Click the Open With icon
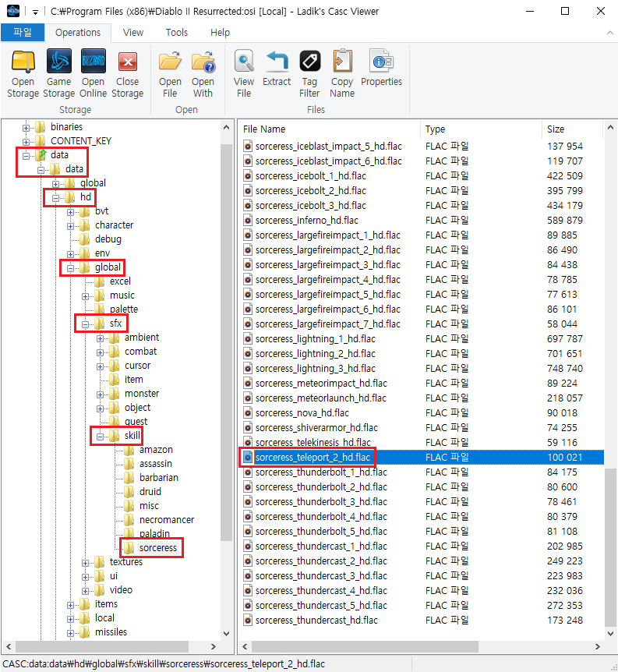Image resolution: width=618 pixels, height=672 pixels. point(203,61)
